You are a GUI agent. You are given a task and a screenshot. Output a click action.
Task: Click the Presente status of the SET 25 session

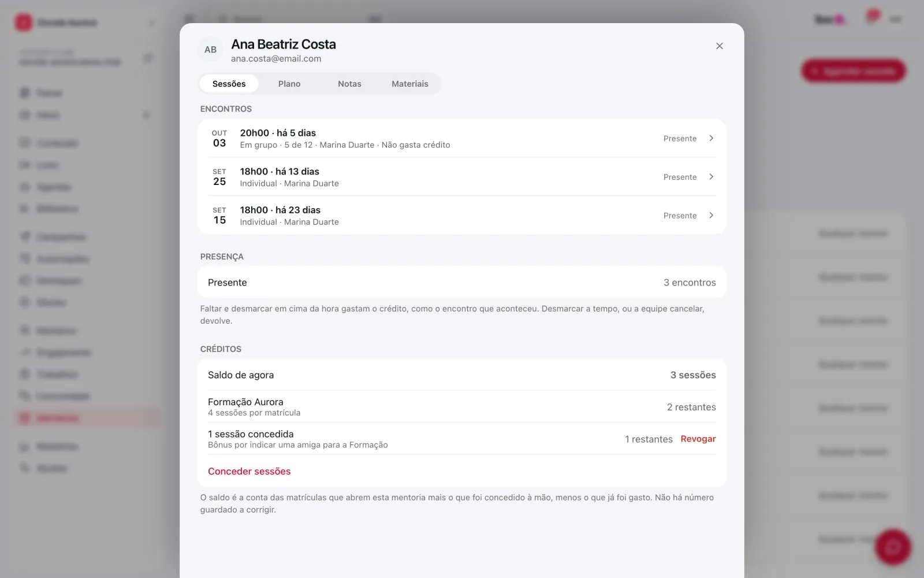coord(680,177)
